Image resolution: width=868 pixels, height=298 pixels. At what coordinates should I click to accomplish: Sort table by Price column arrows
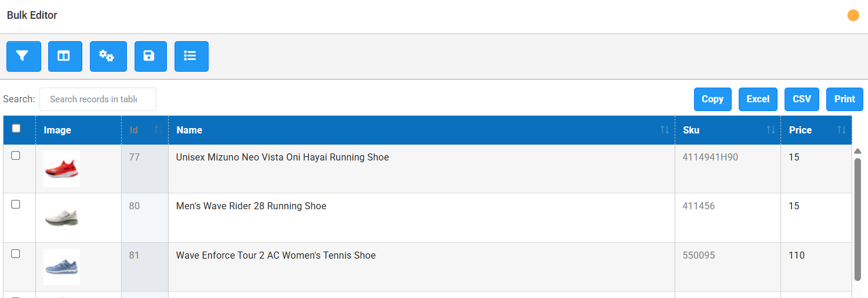842,130
